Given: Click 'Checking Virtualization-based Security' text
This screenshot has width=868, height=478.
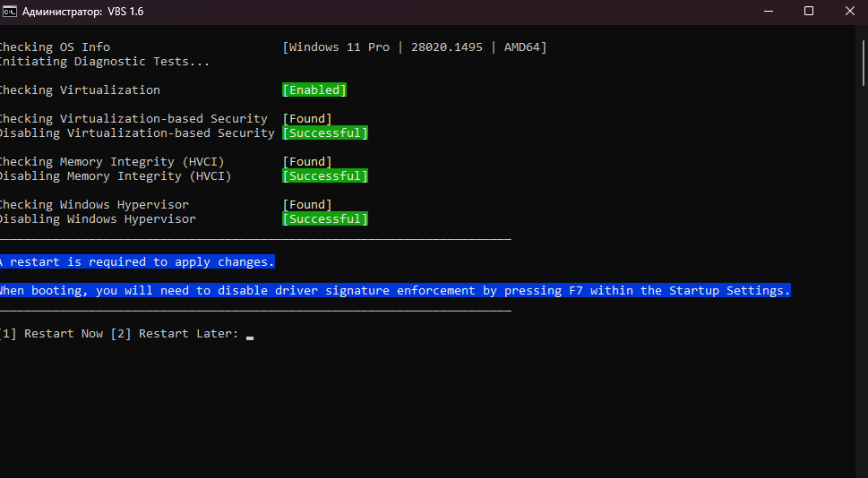Looking at the screenshot, I should click(133, 119).
